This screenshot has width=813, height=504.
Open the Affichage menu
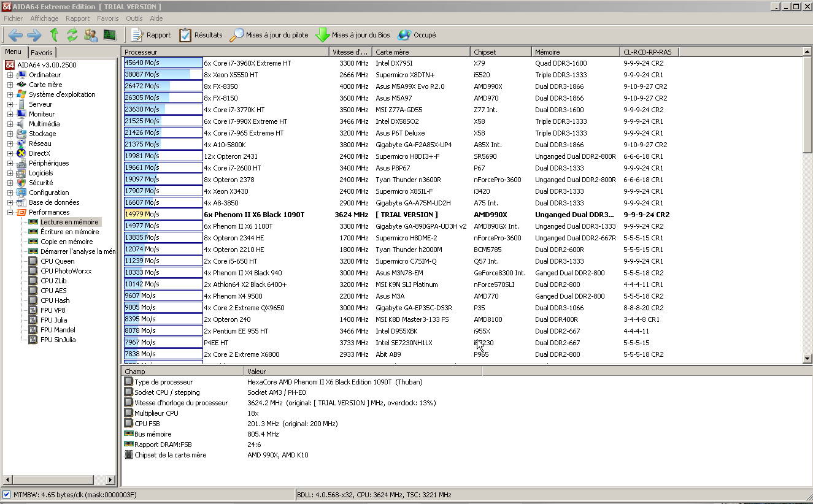pyautogui.click(x=44, y=18)
